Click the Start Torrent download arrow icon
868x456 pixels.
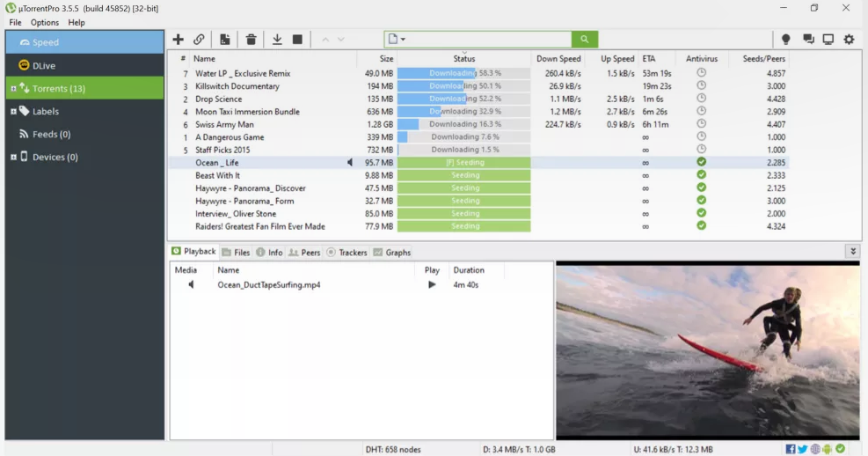pyautogui.click(x=277, y=40)
